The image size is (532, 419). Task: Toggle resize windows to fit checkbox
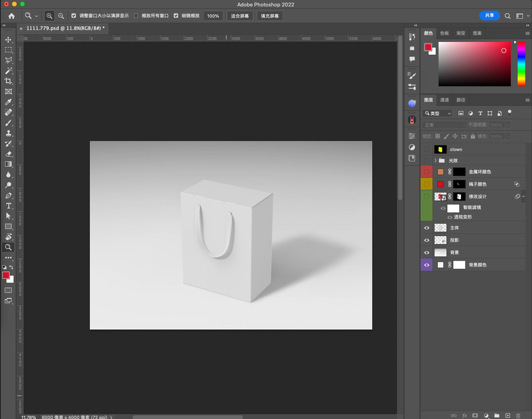coord(74,15)
